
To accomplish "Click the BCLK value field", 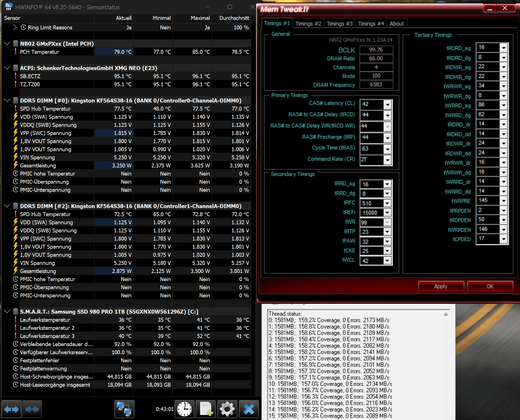I will click(x=376, y=50).
